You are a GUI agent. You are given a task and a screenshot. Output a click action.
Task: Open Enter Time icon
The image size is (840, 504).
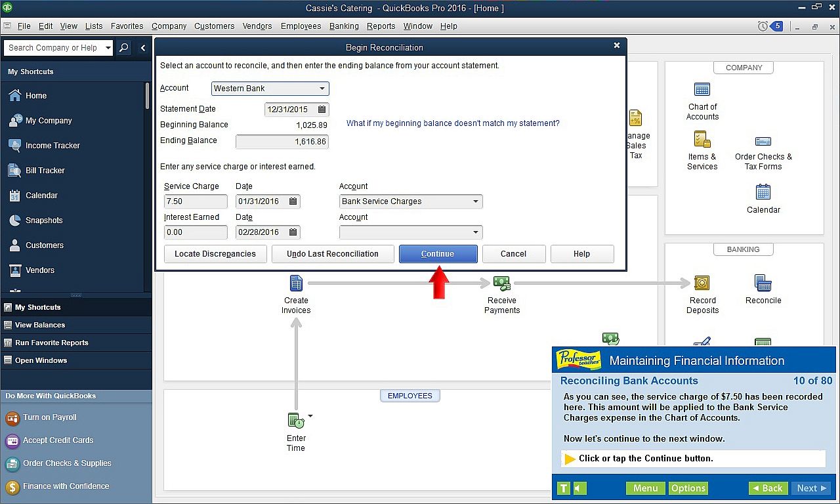296,420
